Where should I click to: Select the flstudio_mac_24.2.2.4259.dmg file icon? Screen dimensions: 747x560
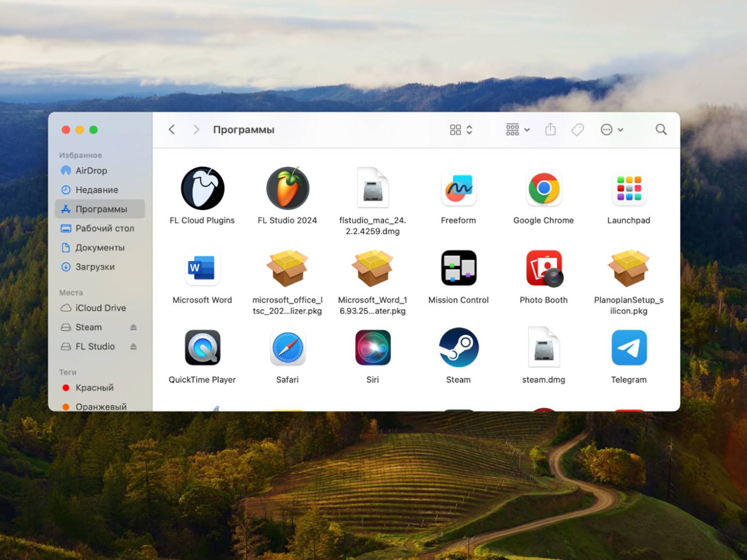pos(373,188)
